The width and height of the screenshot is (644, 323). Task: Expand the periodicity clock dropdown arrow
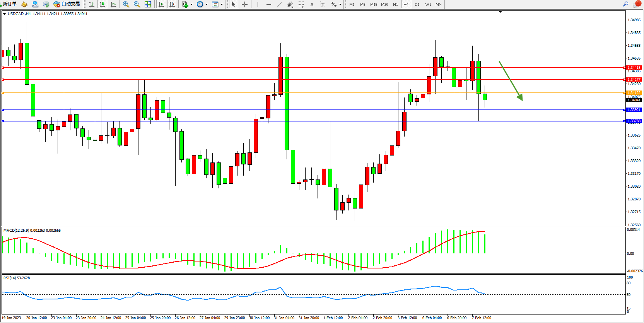(207, 5)
